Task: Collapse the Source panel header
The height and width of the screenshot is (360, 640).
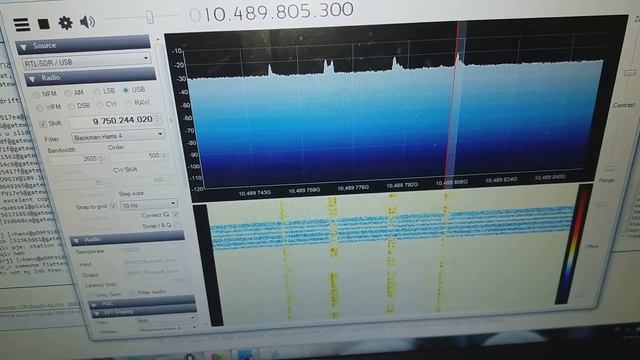Action: pyautogui.click(x=84, y=45)
